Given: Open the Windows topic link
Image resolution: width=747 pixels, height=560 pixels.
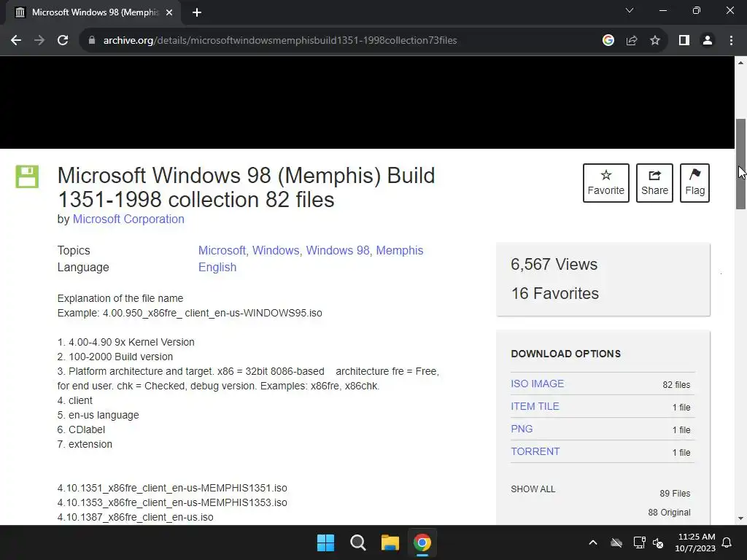Looking at the screenshot, I should [x=275, y=251].
